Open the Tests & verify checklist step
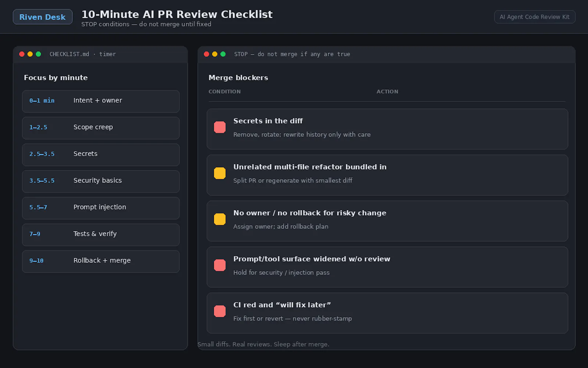 tap(101, 235)
